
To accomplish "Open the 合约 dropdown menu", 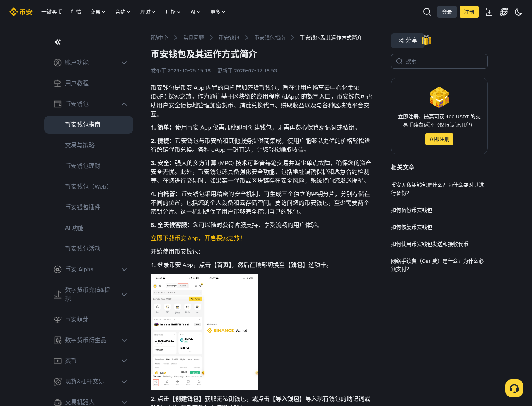I will (x=123, y=12).
